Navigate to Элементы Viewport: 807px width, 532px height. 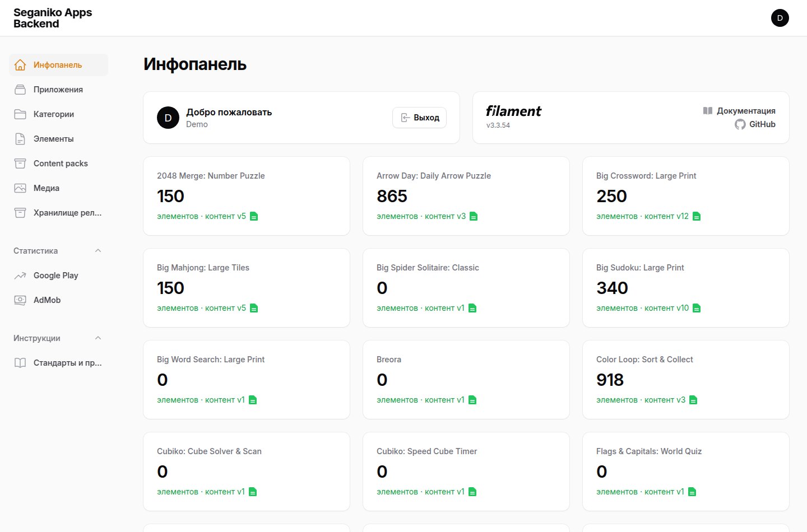[x=58, y=139]
